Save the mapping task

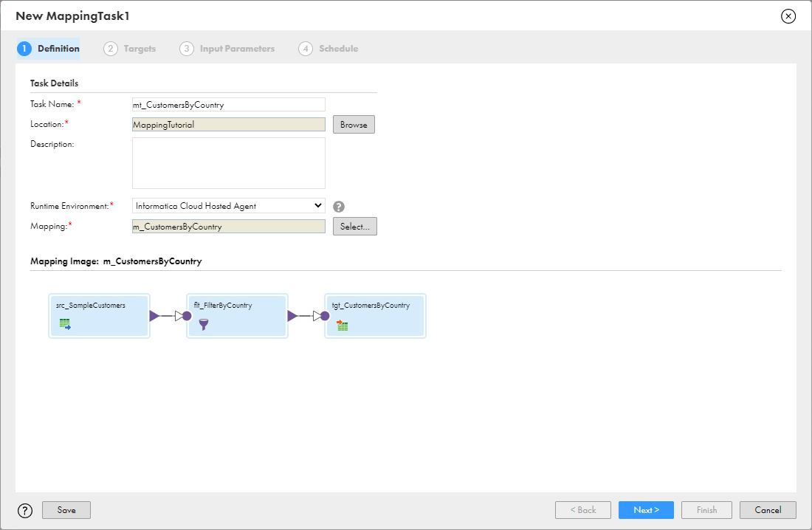click(66, 510)
